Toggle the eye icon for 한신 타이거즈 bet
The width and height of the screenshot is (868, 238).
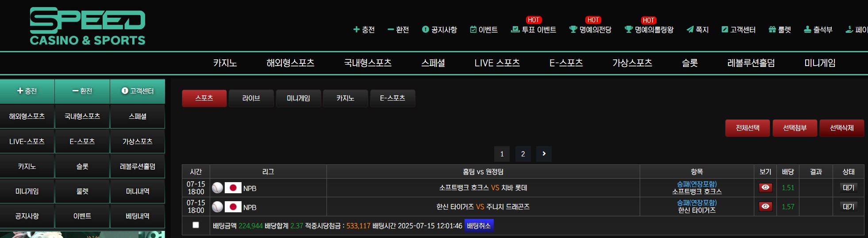(765, 207)
